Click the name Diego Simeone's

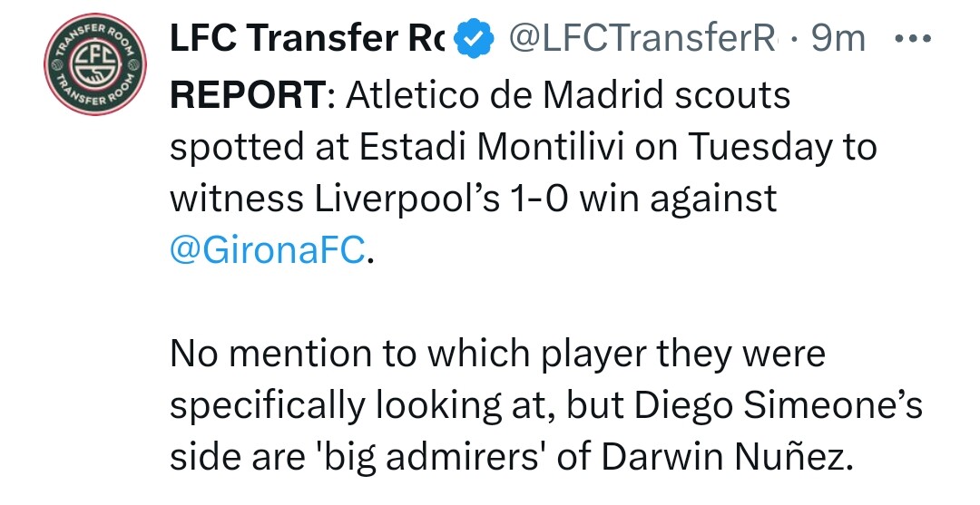779,407
